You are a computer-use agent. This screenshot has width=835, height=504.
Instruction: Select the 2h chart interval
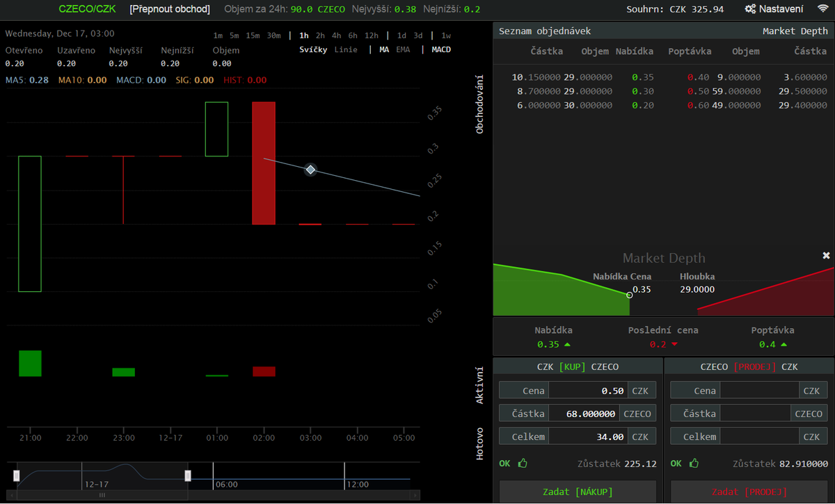[x=320, y=35]
